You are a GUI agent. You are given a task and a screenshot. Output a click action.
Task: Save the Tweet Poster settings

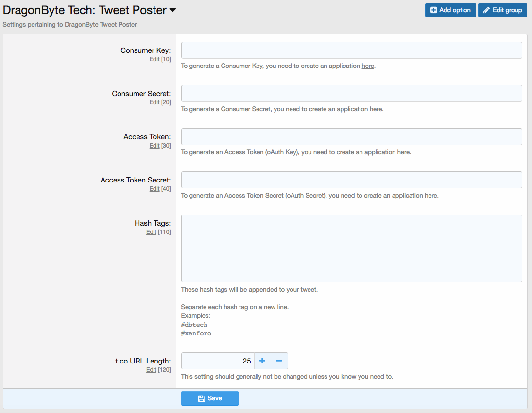tap(210, 398)
